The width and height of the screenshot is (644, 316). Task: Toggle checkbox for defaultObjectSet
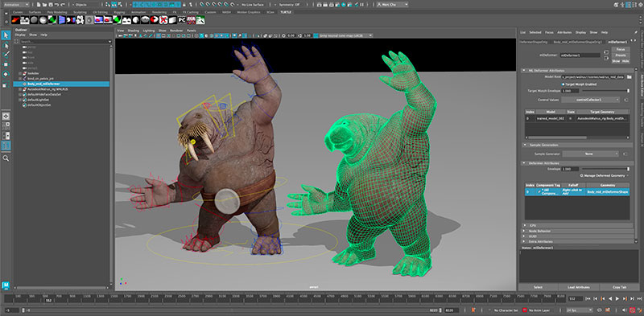click(24, 105)
